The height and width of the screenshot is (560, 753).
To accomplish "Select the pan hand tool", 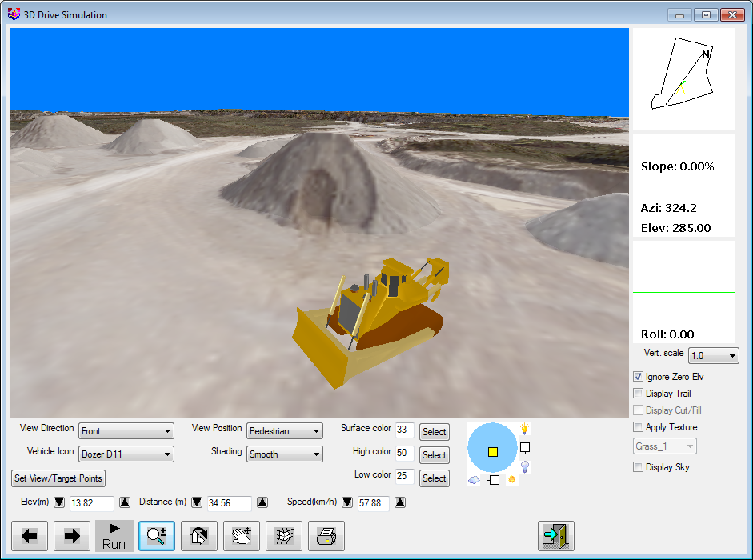I will pos(242,535).
